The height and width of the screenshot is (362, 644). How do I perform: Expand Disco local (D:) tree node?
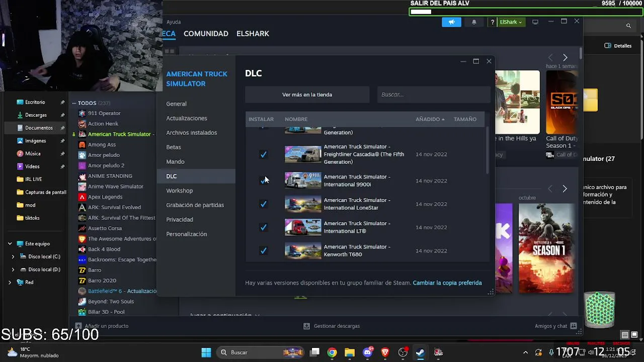[x=13, y=269]
